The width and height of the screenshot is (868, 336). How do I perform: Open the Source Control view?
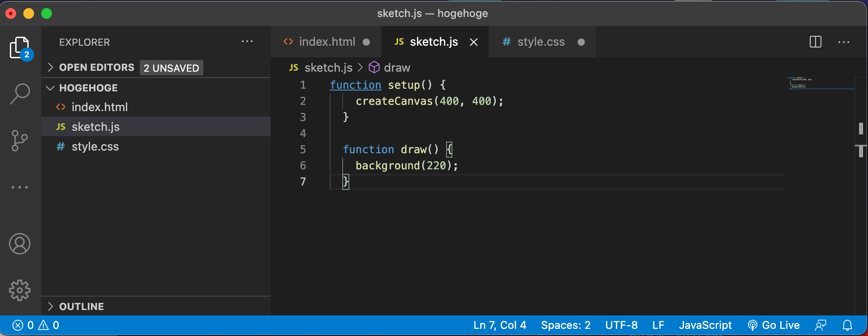20,141
